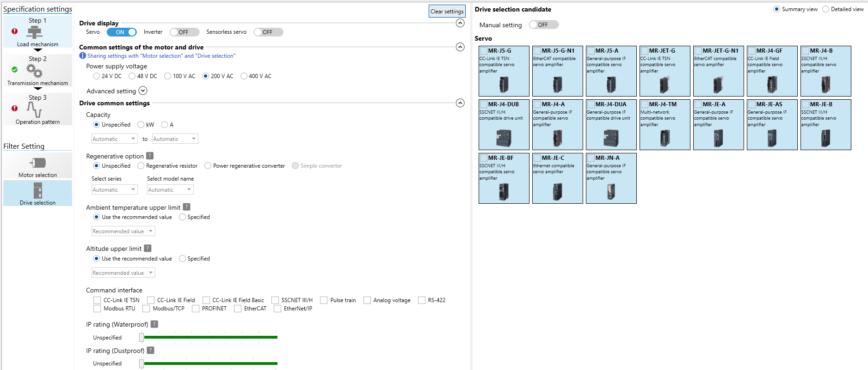Choose Specified for altitude upper limit
This screenshot has height=370, width=868.
point(183,259)
